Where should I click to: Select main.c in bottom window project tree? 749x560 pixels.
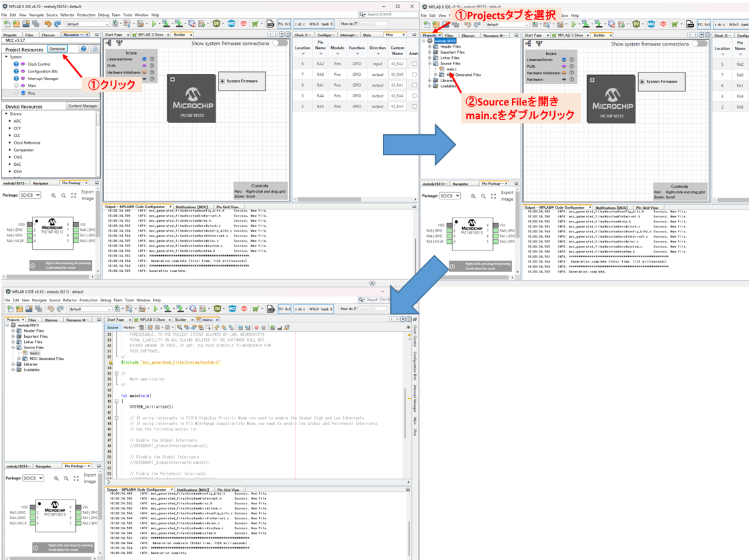tap(34, 353)
